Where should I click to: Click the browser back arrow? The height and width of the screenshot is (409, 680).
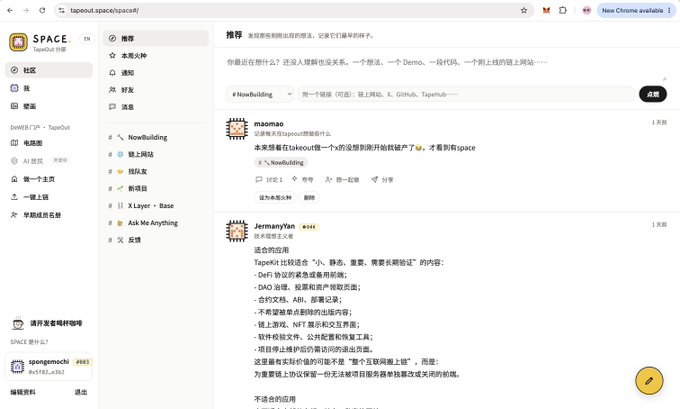coord(10,10)
